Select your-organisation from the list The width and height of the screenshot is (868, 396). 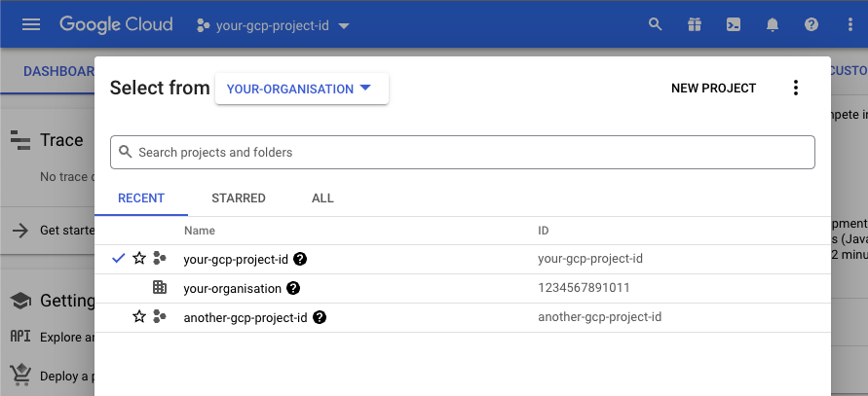point(233,288)
